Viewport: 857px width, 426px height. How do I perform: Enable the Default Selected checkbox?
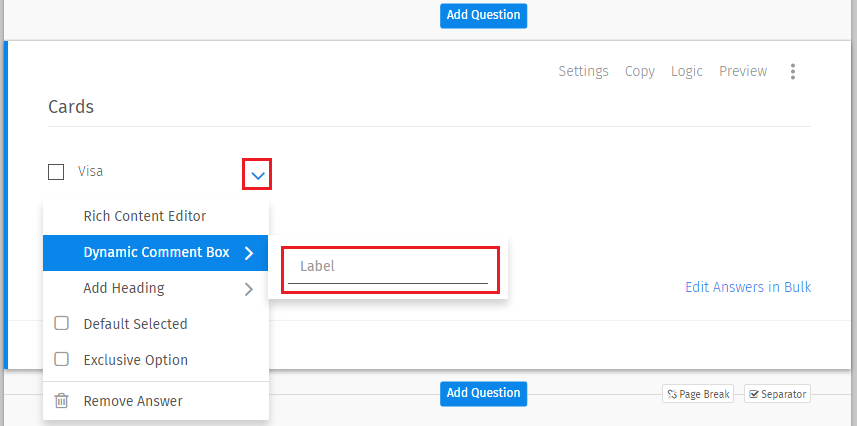click(62, 323)
